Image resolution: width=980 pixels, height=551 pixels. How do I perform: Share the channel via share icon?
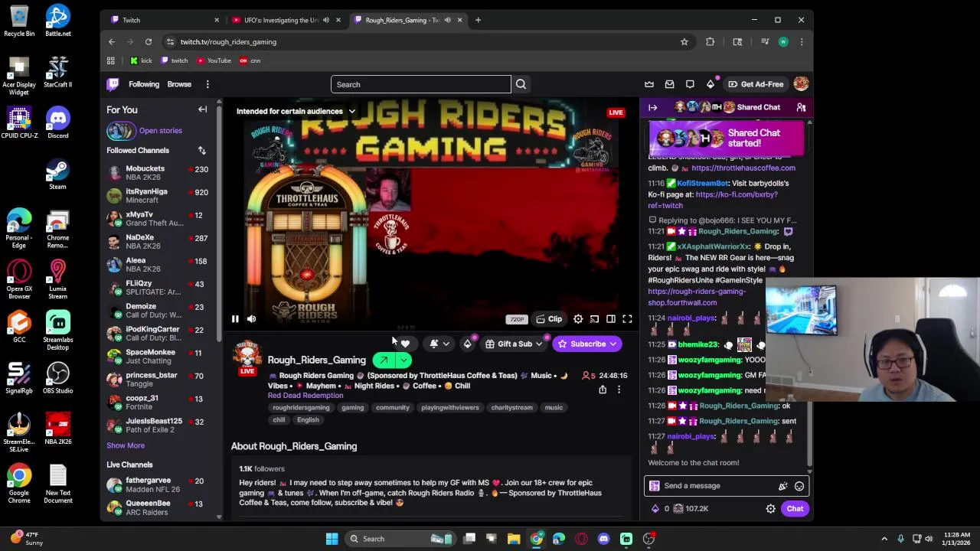(603, 390)
